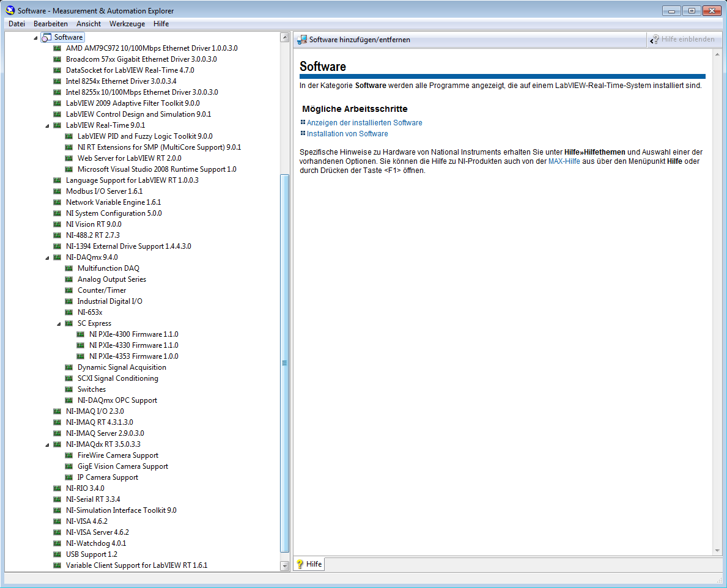
Task: Click the question mark Hilfe tab icon
Action: click(x=300, y=564)
